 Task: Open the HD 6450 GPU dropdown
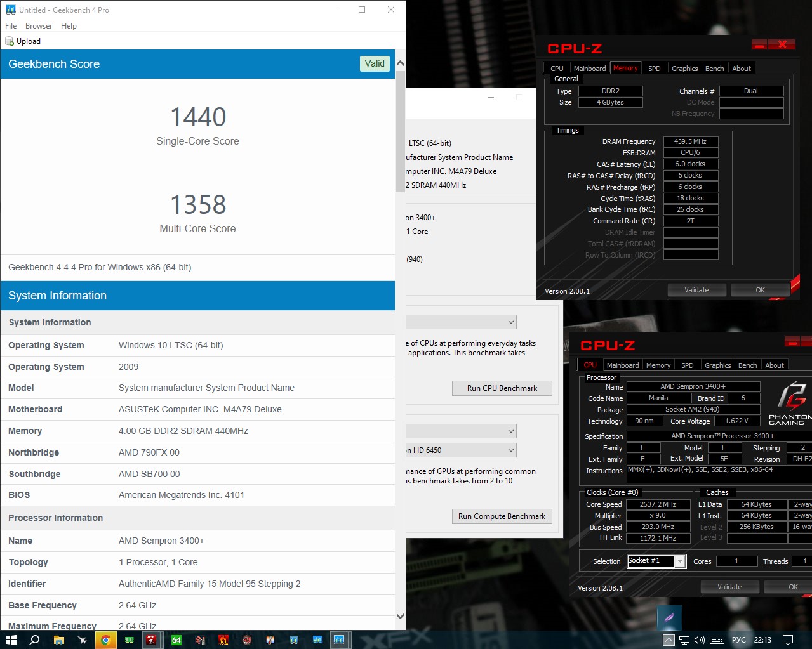pos(462,450)
